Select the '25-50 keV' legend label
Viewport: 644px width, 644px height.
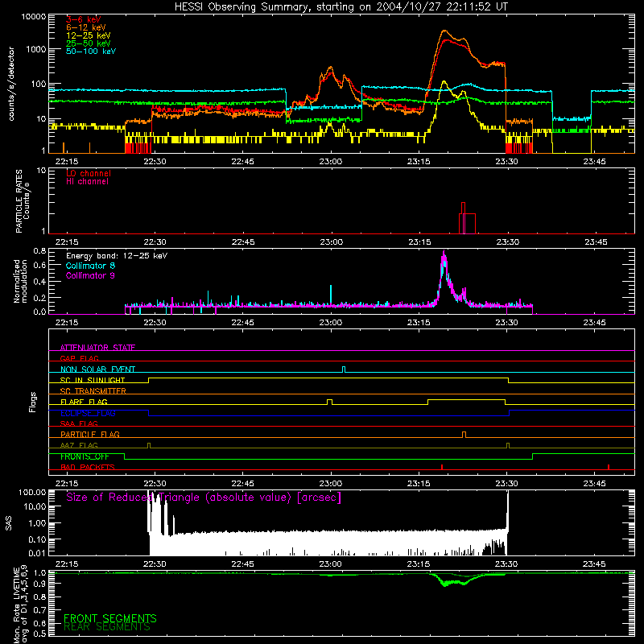point(89,43)
